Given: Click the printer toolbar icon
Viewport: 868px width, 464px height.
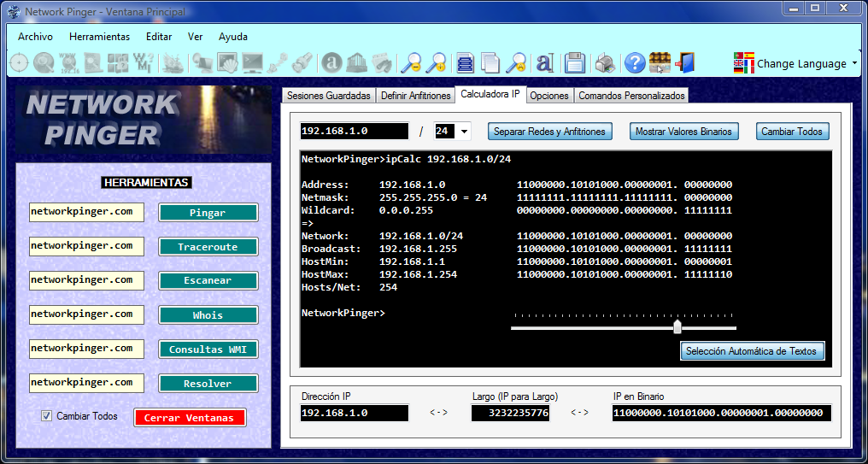Looking at the screenshot, I should pos(605,62).
